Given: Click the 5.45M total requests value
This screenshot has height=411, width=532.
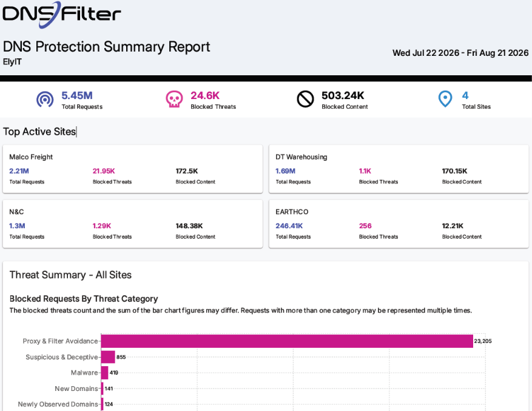Looking at the screenshot, I should pyautogui.click(x=77, y=95).
